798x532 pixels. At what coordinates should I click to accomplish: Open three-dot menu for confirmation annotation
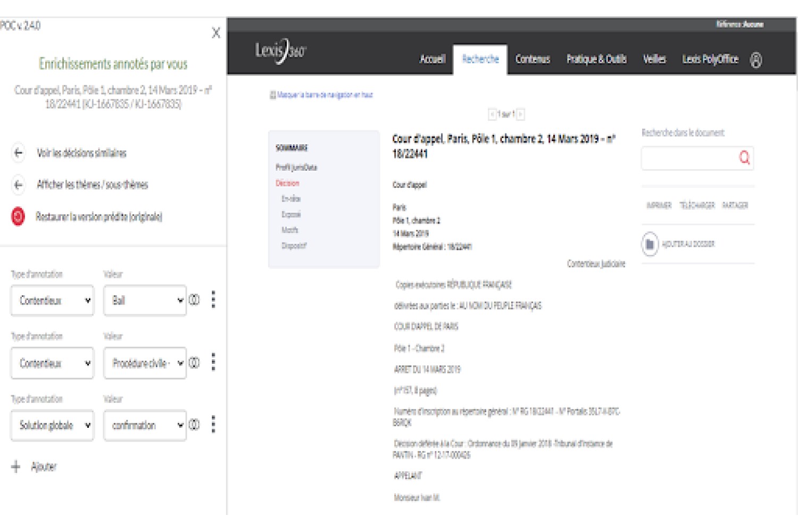point(213,425)
